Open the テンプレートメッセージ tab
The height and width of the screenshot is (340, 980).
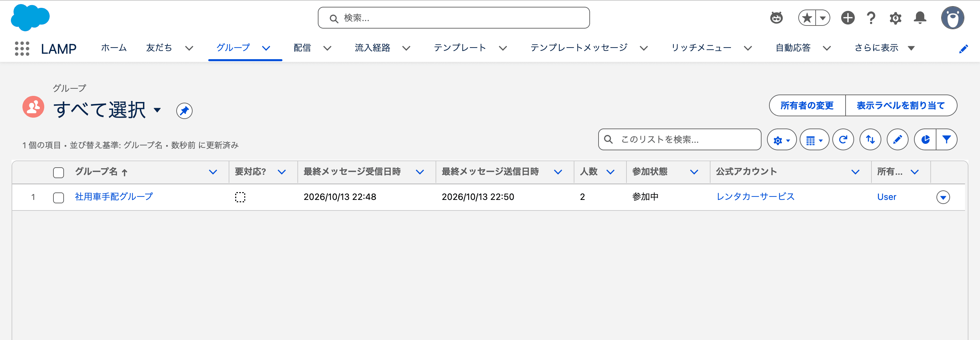578,48
